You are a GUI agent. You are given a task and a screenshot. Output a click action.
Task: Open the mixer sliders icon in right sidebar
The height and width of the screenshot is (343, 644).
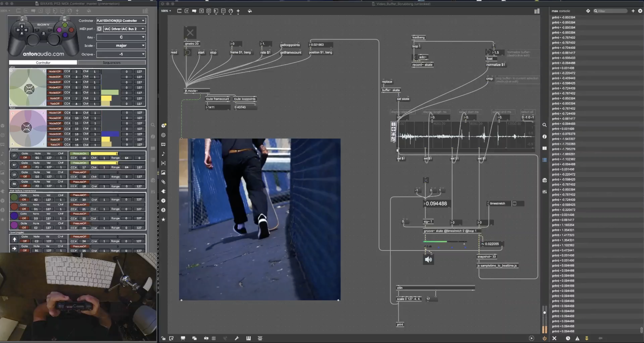tap(544, 192)
